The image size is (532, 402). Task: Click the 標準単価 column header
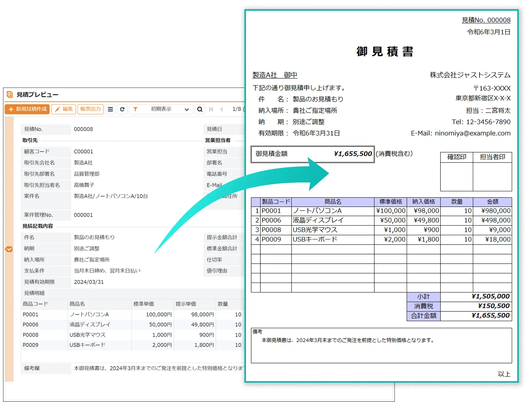coord(144,304)
